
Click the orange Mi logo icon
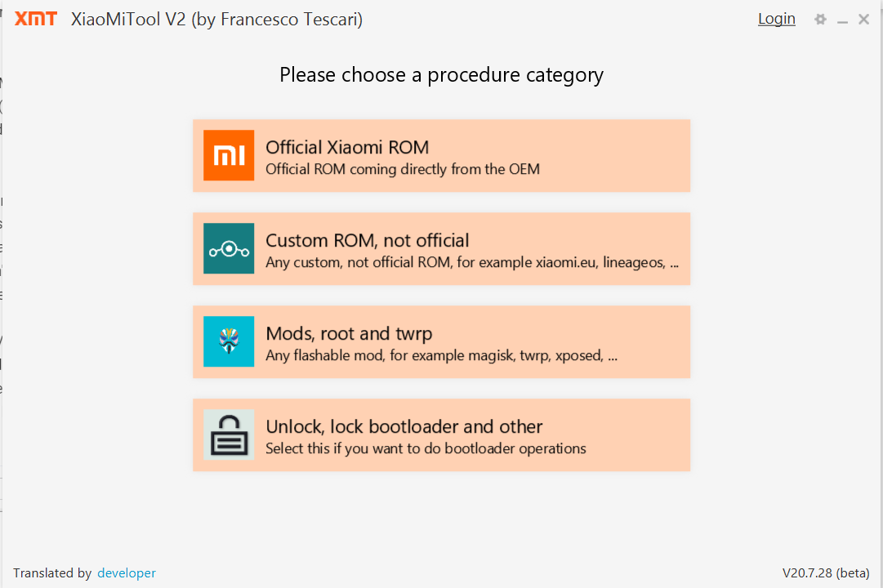(229, 155)
